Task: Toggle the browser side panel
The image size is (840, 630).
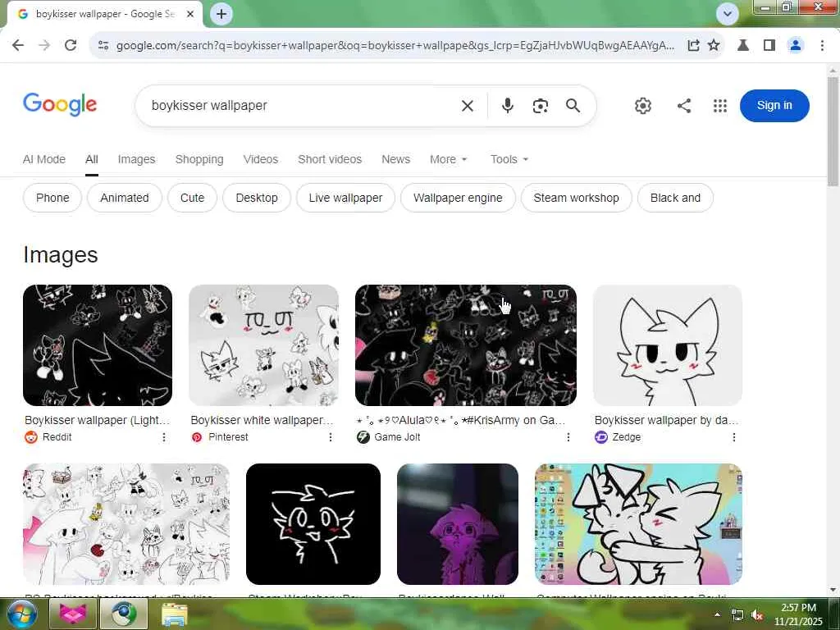Action: [x=769, y=46]
